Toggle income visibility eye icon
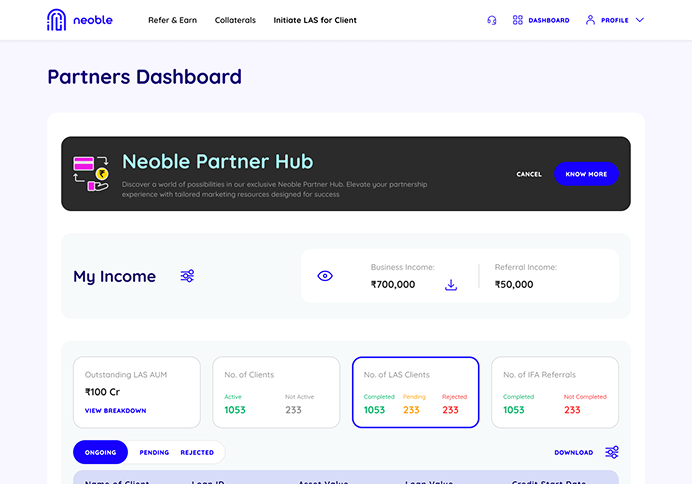692x484 pixels. (x=325, y=276)
